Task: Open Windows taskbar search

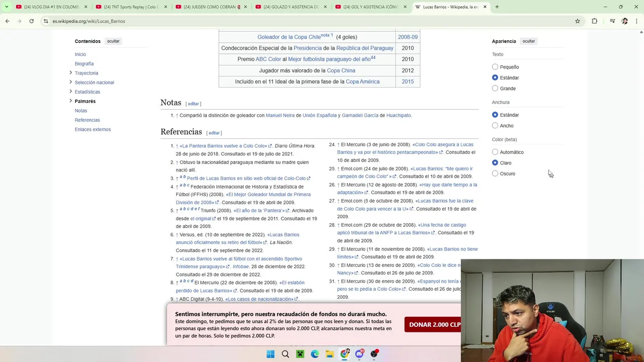Action: point(285,354)
